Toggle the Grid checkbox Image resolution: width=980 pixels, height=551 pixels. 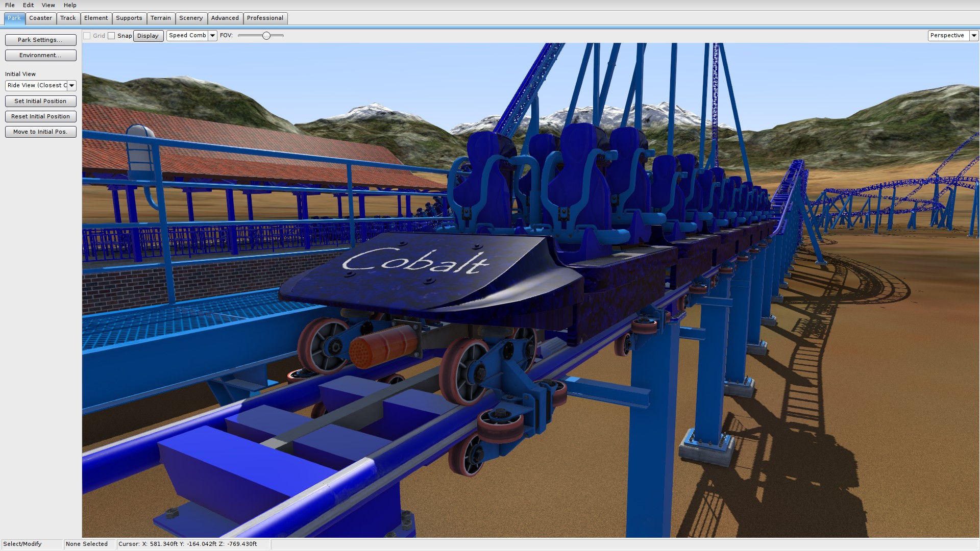[87, 36]
